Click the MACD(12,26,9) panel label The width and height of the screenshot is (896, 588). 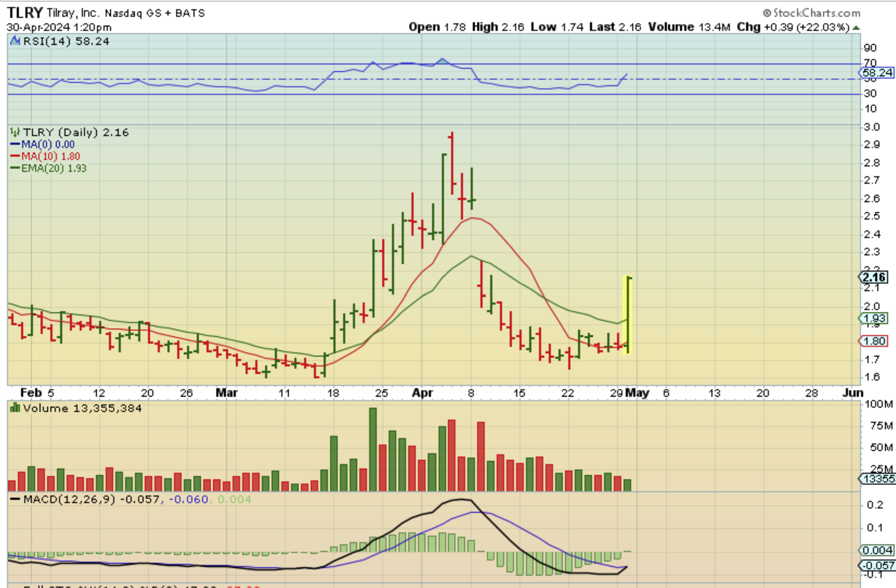(x=70, y=499)
